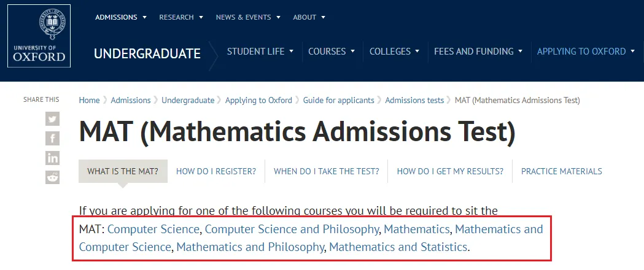The height and width of the screenshot is (270, 644).
Task: Select the Practice Materials tab
Action: (x=561, y=171)
